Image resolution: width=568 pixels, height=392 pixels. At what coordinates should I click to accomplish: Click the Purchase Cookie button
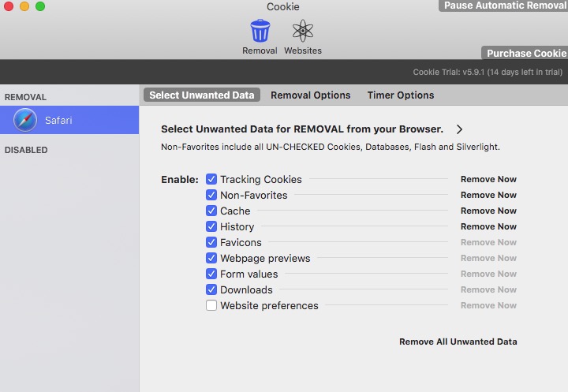(525, 53)
